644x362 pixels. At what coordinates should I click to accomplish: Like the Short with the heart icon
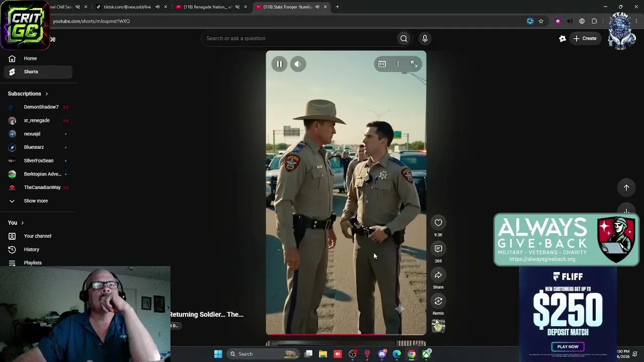coord(438,223)
